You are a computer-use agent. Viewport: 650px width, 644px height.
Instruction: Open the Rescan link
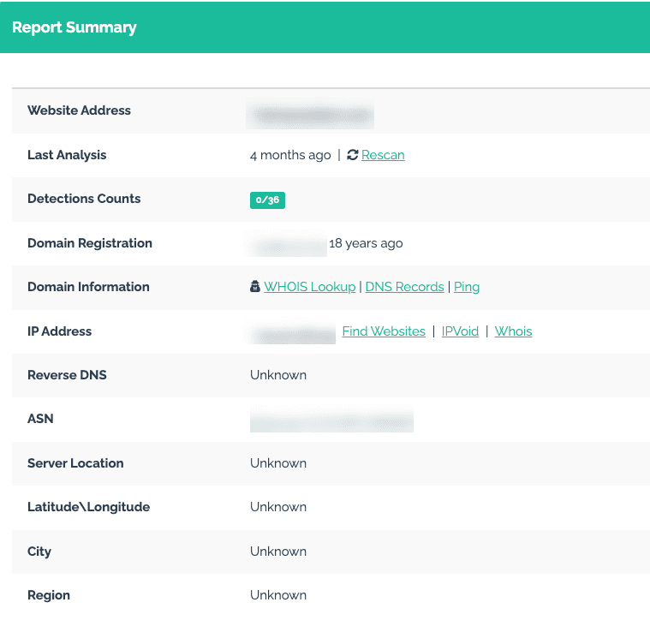click(x=383, y=155)
